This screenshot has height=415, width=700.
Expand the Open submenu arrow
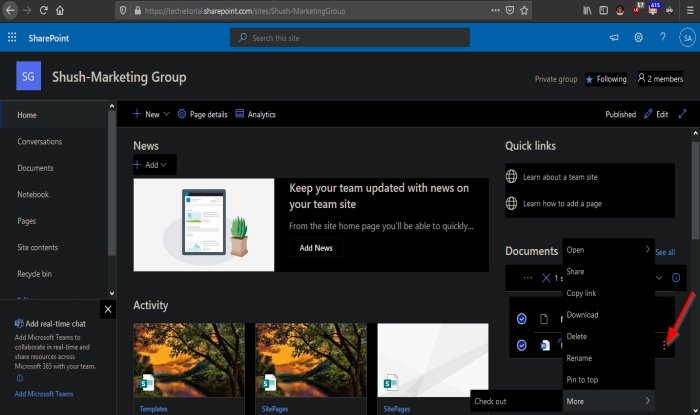pos(647,249)
